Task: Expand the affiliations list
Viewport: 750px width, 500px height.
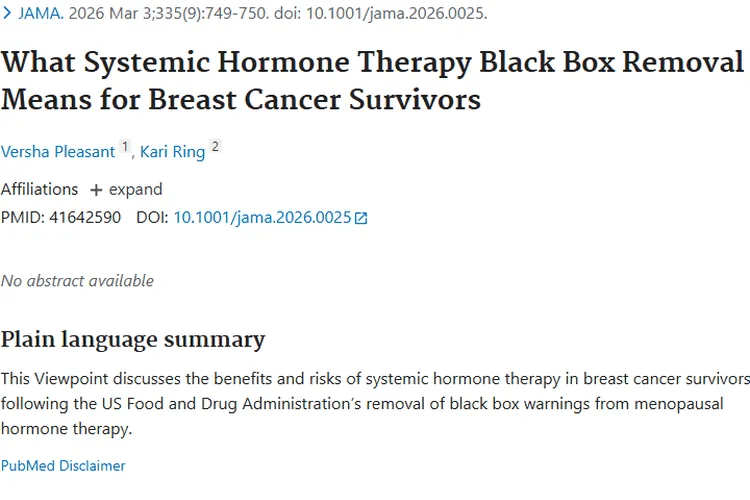Action: (x=135, y=189)
